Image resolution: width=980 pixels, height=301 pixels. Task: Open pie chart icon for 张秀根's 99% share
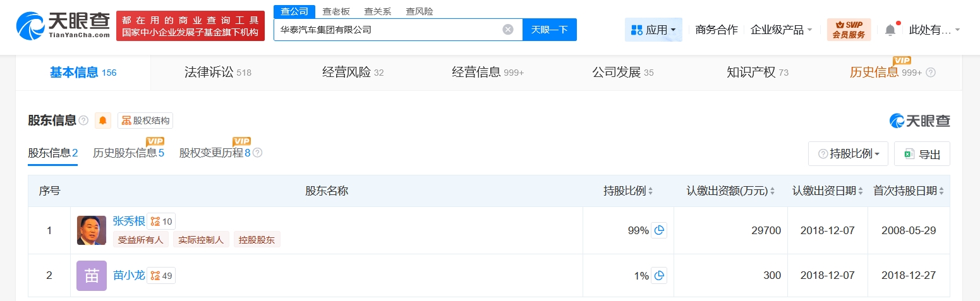point(659,230)
